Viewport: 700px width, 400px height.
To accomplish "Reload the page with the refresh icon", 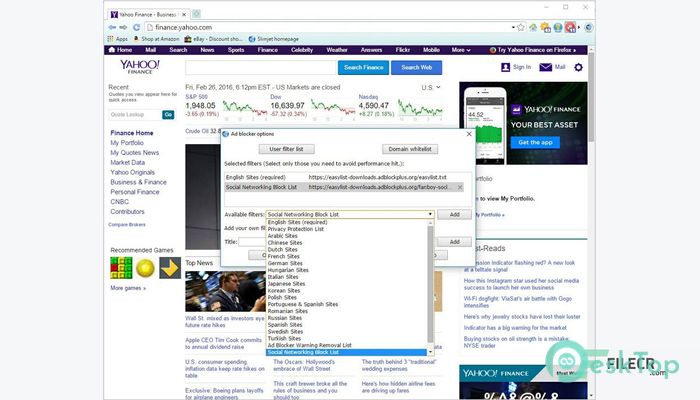I will [x=136, y=27].
